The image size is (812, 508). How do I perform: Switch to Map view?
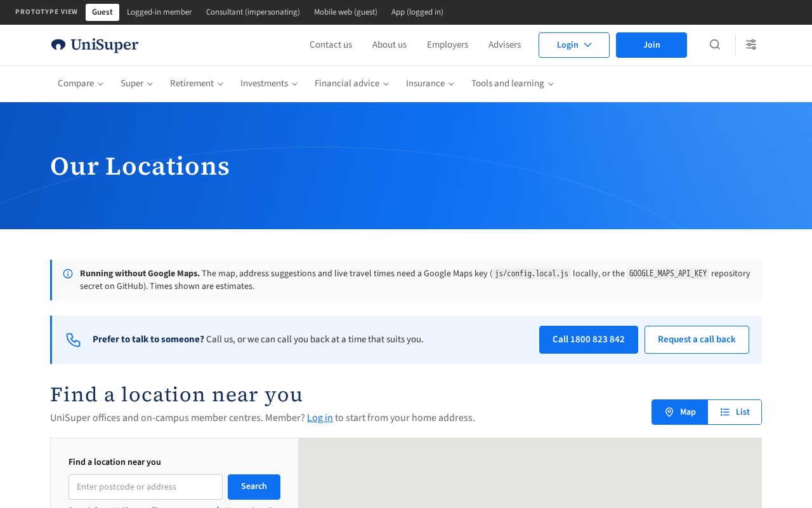point(680,412)
